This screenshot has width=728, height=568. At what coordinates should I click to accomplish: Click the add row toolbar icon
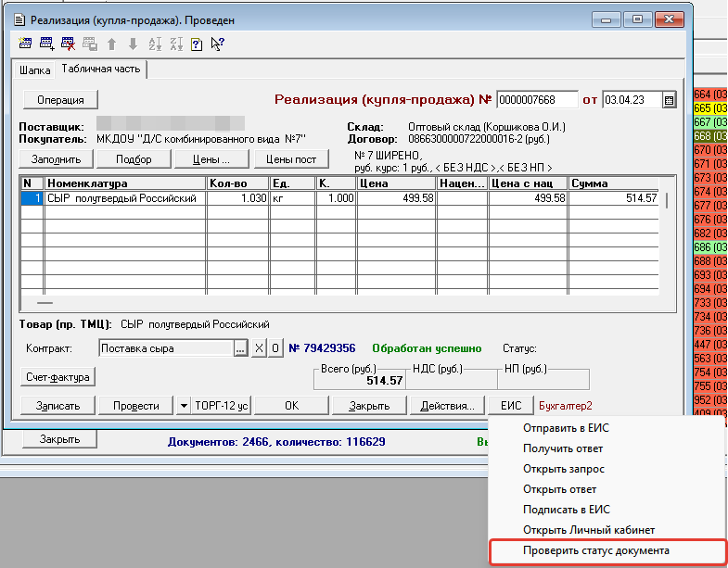[x=46, y=44]
